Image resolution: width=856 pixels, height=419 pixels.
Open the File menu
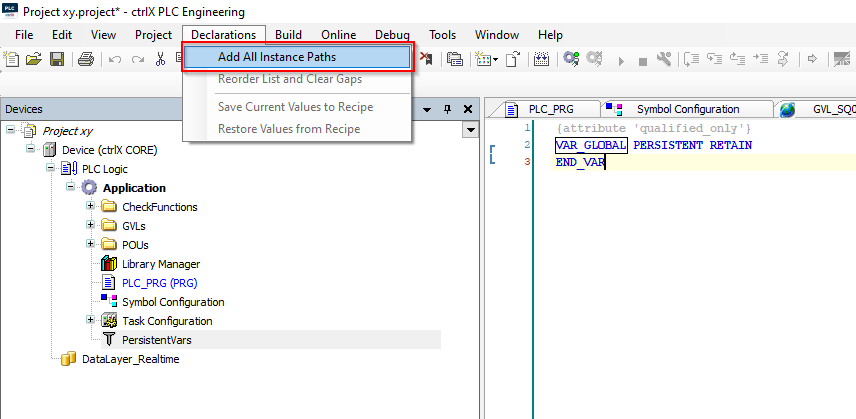[x=24, y=35]
